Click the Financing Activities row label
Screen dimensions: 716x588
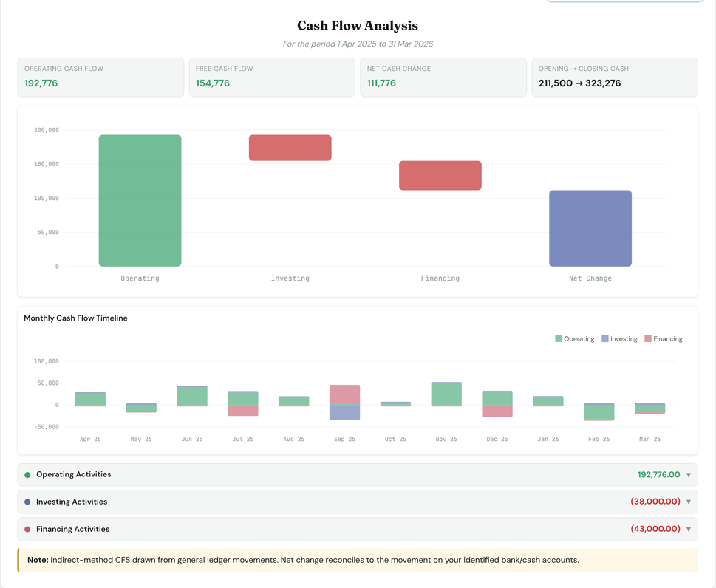[x=72, y=529]
